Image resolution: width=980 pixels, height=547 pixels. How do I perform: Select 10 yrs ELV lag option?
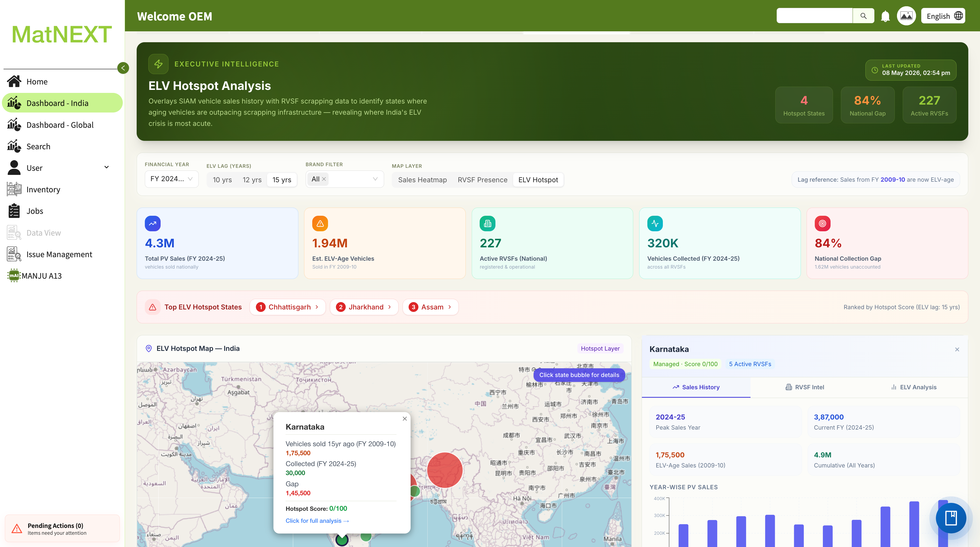click(x=222, y=180)
